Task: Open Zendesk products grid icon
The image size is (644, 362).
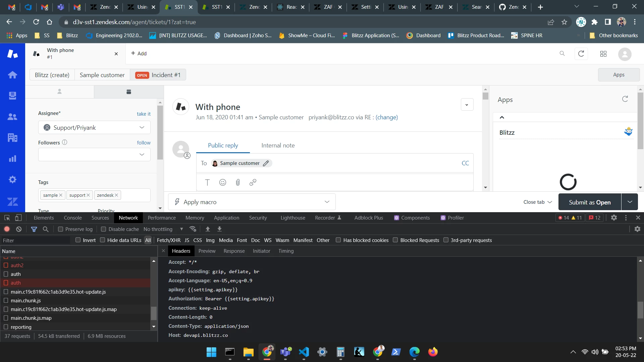Action: point(603,54)
